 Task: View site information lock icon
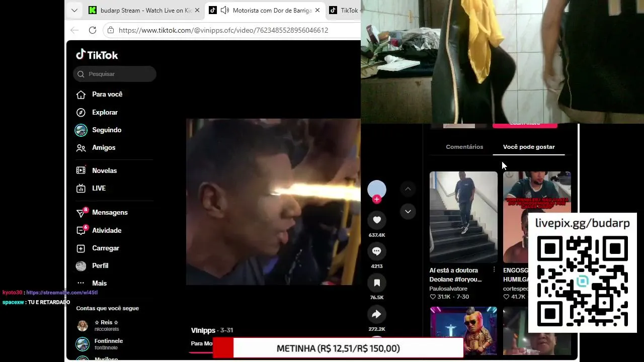point(111,30)
